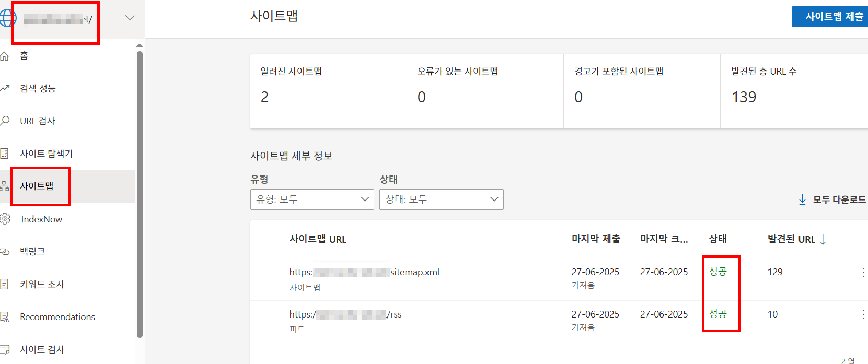Viewport: 868px width, 364px height.
Task: Open IndexNow via its gear icon
Action: [x=5, y=219]
